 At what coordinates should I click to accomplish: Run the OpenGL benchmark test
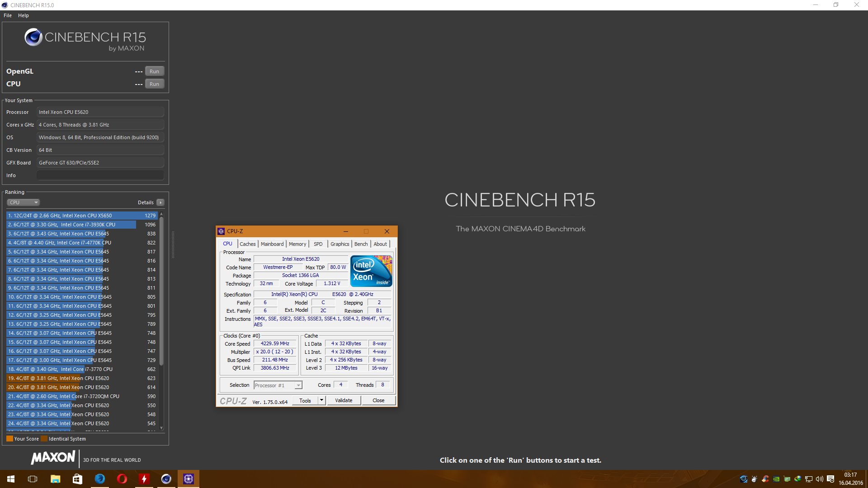pos(154,71)
